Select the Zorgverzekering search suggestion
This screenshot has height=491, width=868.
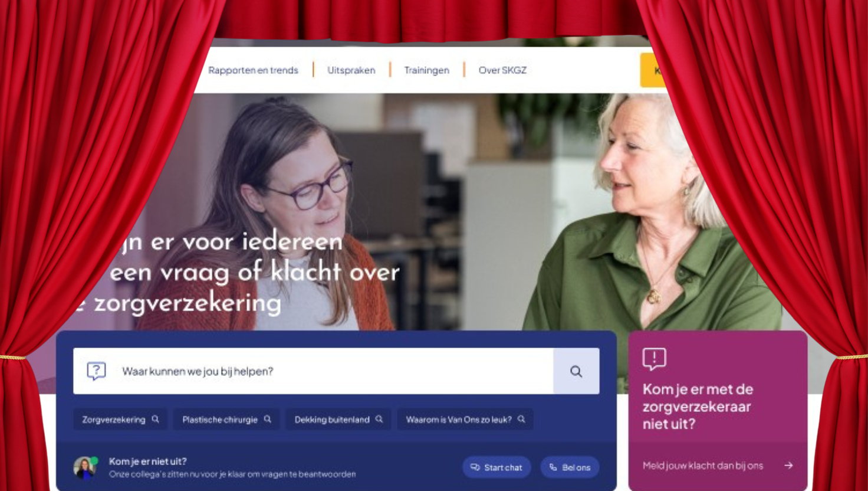(x=120, y=419)
